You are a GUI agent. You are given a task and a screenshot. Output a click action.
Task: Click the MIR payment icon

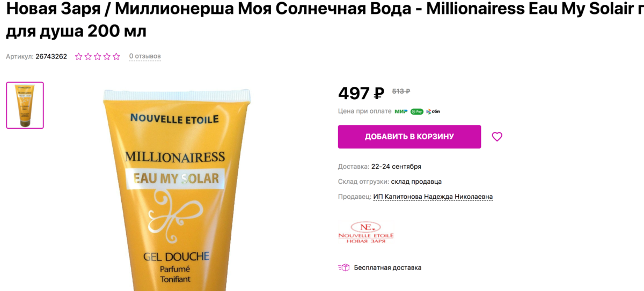[401, 111]
